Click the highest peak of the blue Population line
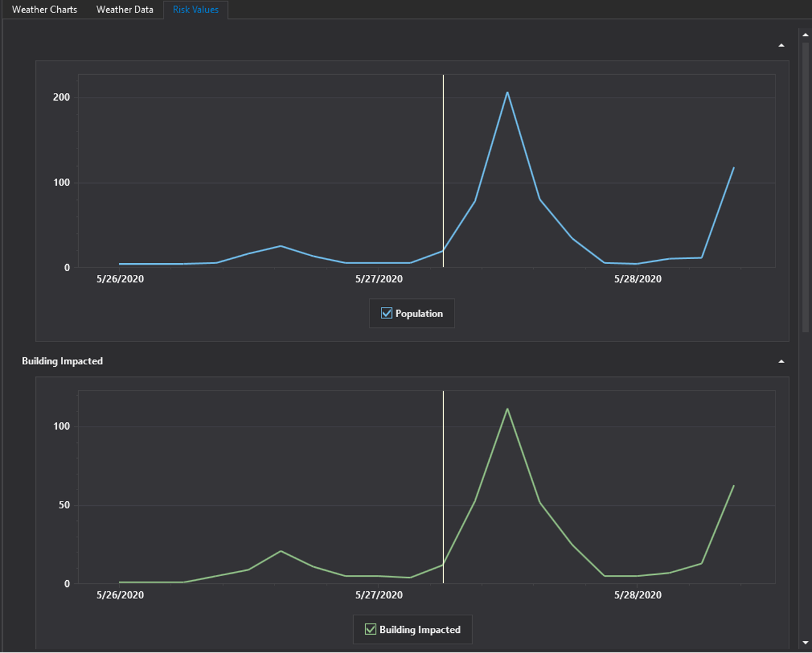Screen dimensions: 812x653 pos(507,93)
